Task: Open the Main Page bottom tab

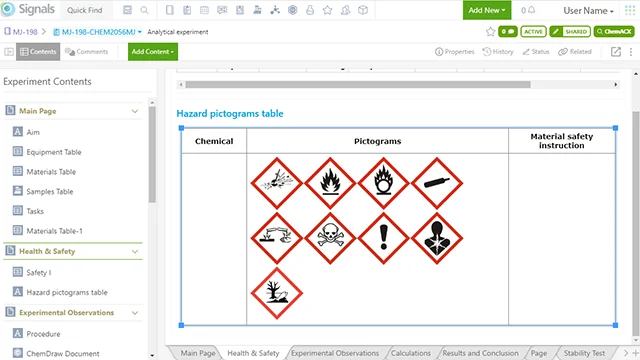Action: pyautogui.click(x=198, y=353)
